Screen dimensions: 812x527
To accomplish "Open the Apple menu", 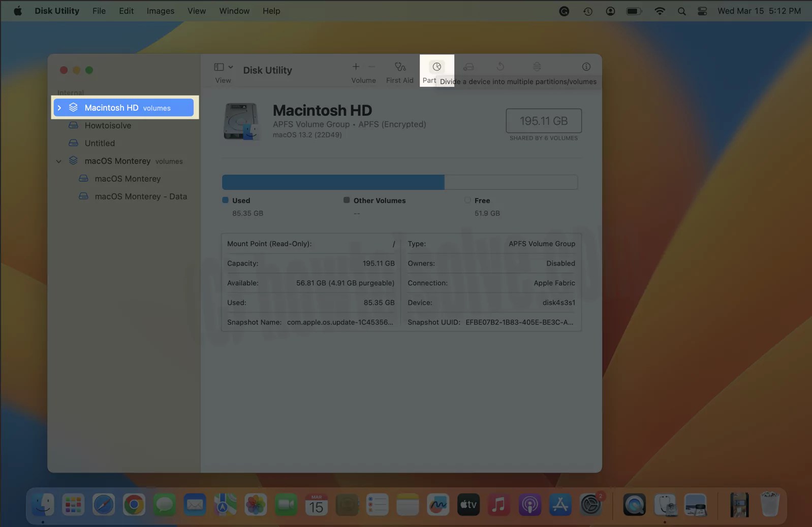I will (18, 11).
